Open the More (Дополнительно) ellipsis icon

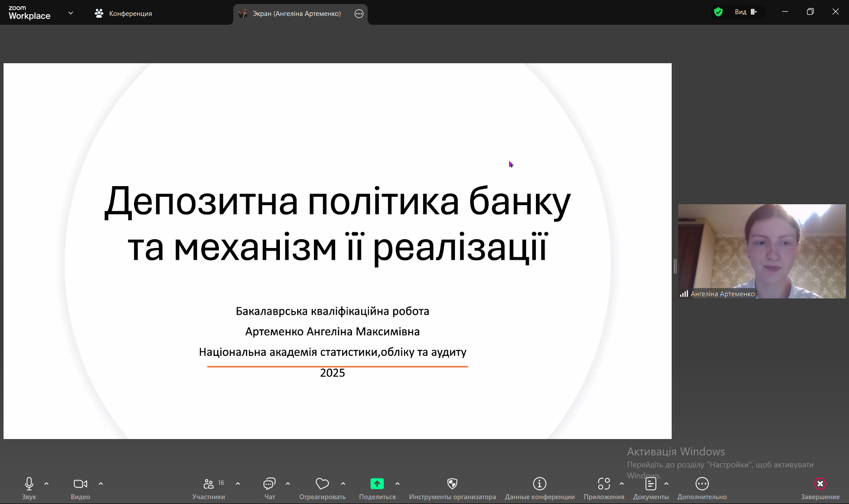click(702, 484)
